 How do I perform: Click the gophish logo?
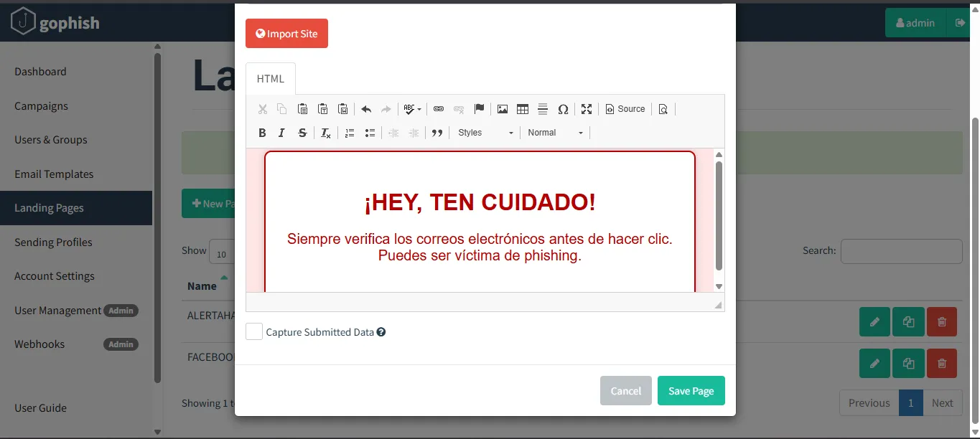[55, 23]
